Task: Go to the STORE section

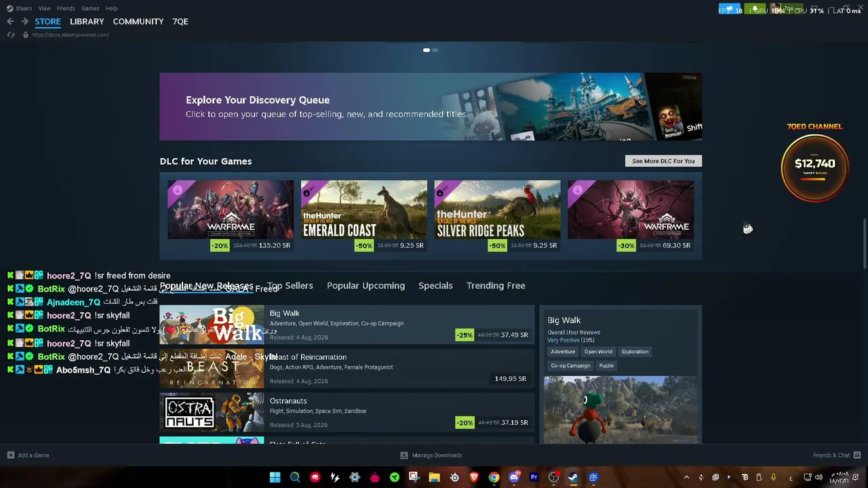Action: 47,22
